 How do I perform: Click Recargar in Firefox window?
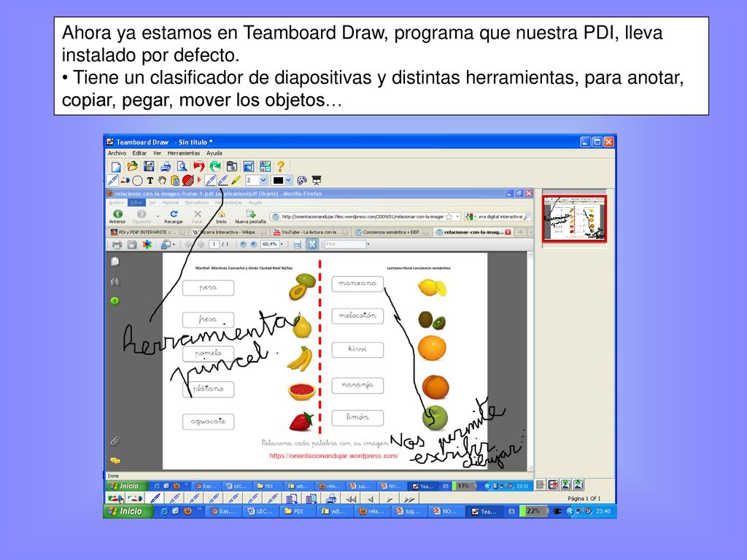click(174, 217)
